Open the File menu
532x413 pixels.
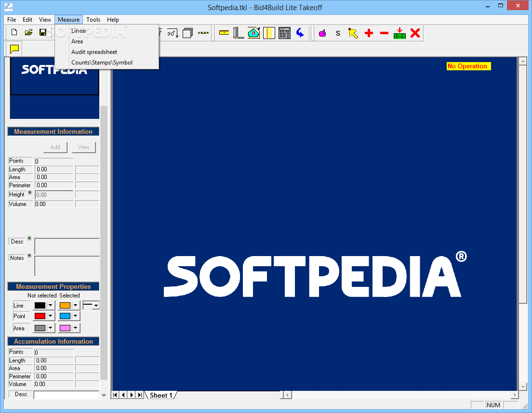coord(12,20)
